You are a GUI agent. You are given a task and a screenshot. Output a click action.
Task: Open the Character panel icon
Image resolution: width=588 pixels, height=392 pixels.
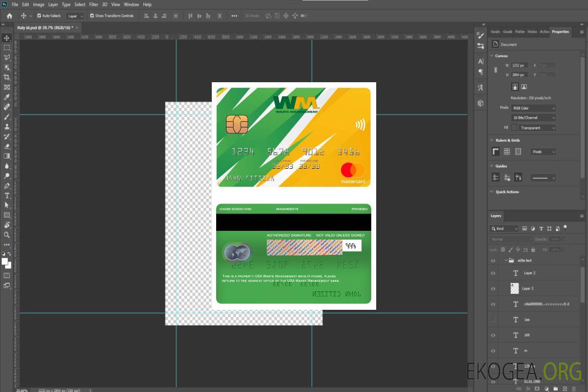[480, 61]
